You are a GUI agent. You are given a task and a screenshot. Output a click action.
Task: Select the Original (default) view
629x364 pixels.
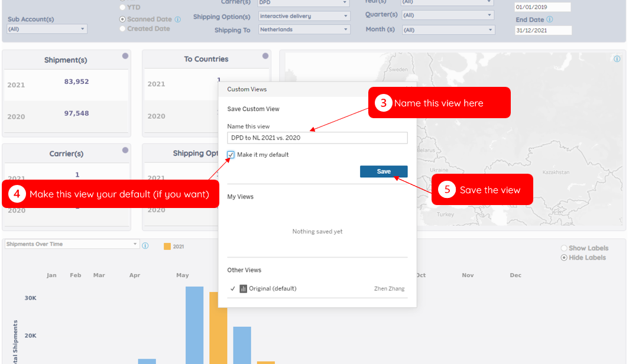(317, 288)
